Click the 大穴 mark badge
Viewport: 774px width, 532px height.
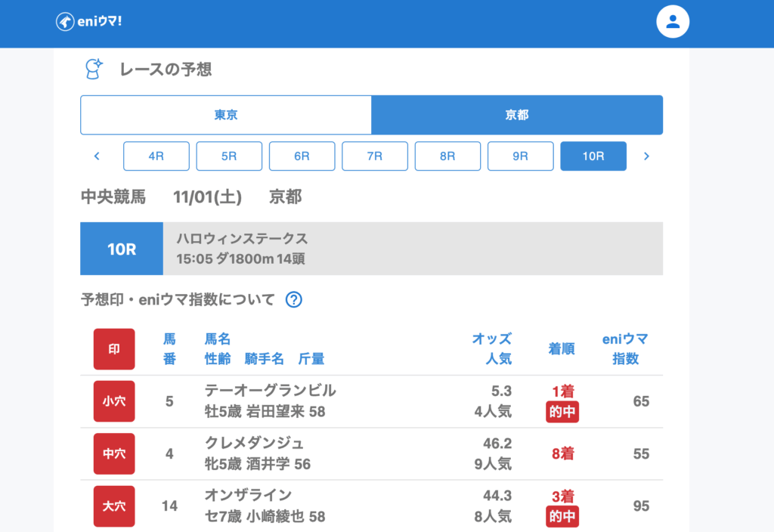[114, 506]
